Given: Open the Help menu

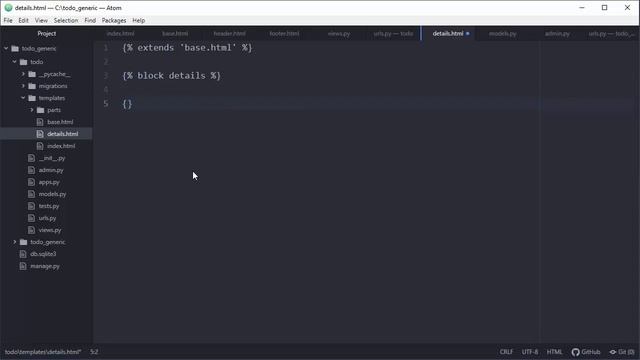Looking at the screenshot, I should (x=139, y=20).
